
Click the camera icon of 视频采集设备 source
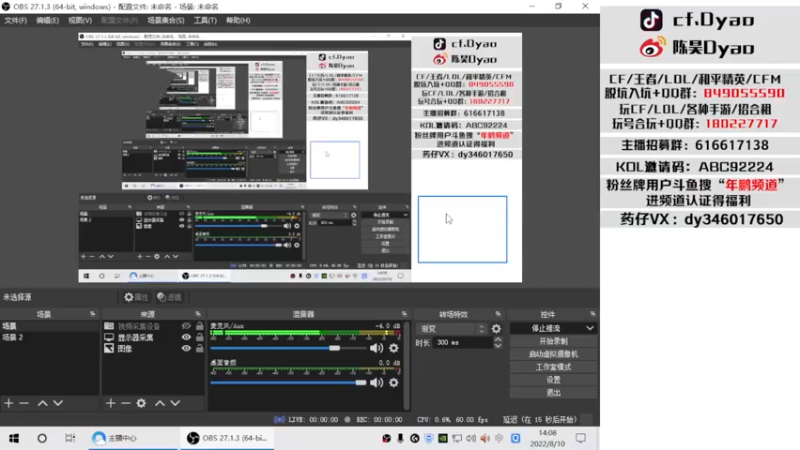pyautogui.click(x=109, y=326)
